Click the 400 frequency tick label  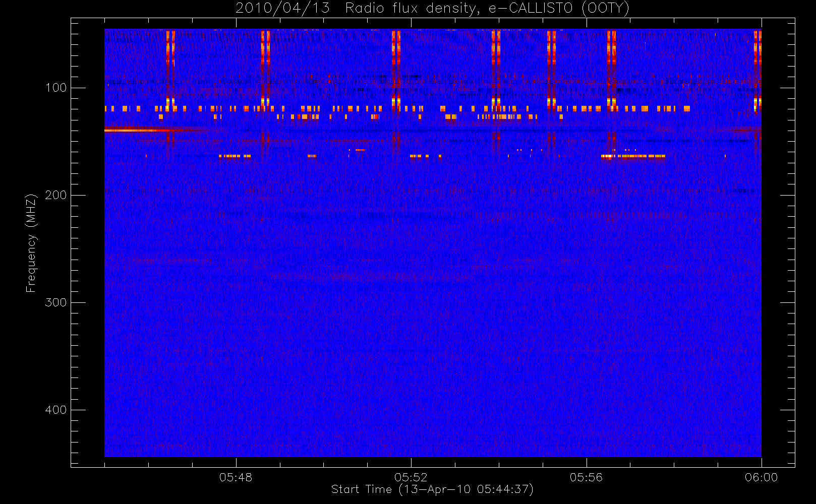tap(56, 410)
